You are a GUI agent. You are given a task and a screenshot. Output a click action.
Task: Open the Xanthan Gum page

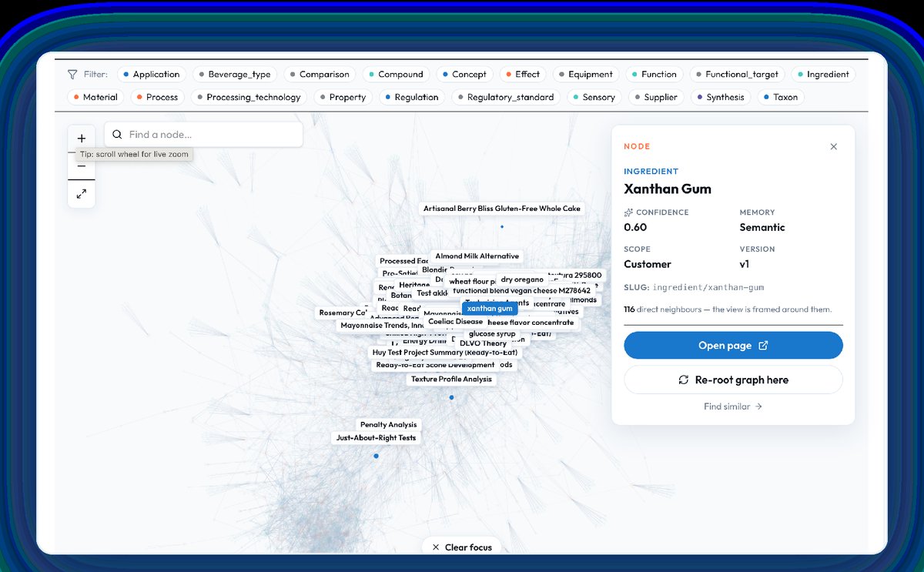(x=733, y=346)
